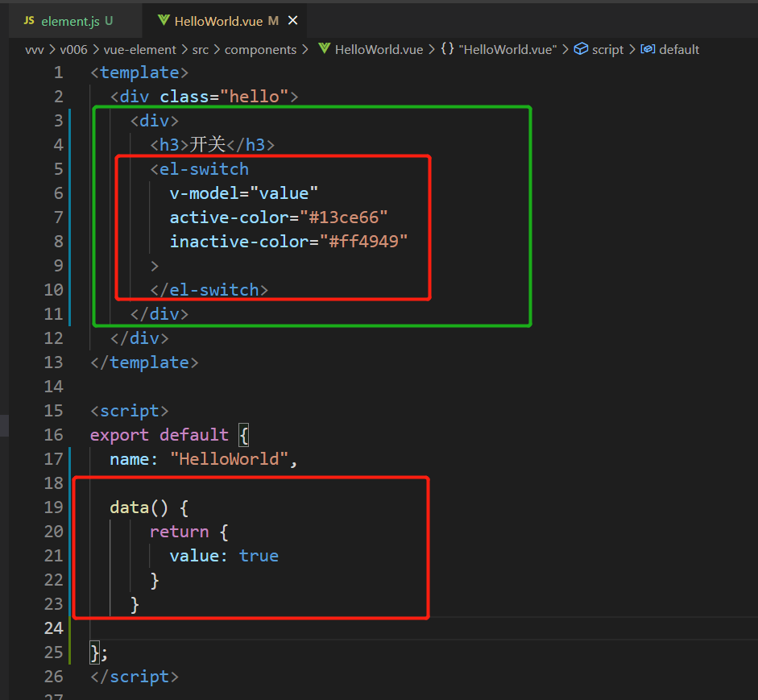Click HelloWorld.vue file in breadcrumb
The height and width of the screenshot is (700, 758).
pyautogui.click(x=379, y=50)
